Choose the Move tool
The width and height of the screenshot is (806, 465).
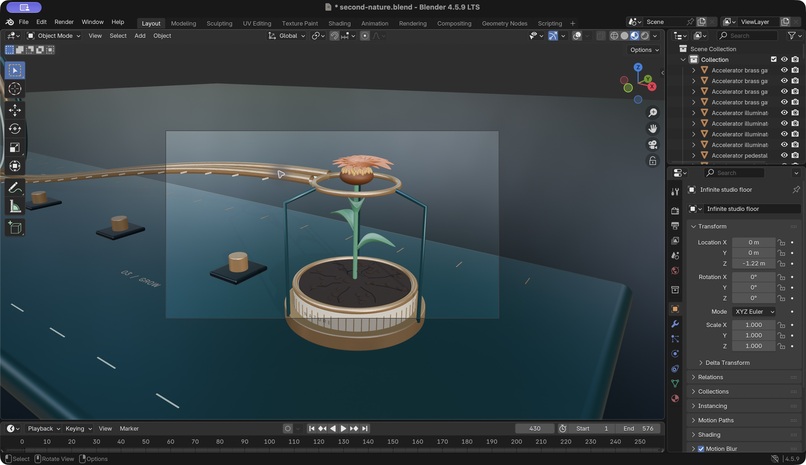(x=14, y=110)
